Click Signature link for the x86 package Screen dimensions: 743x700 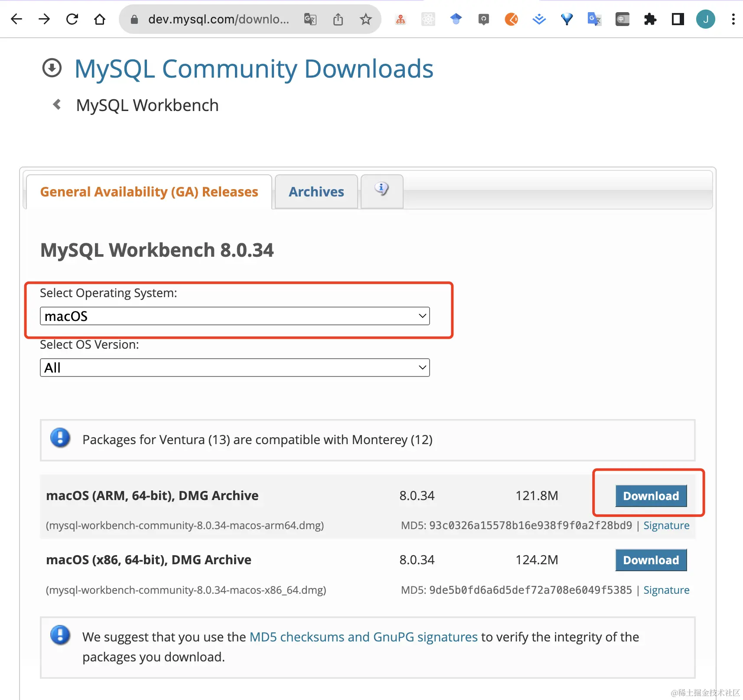pos(666,590)
